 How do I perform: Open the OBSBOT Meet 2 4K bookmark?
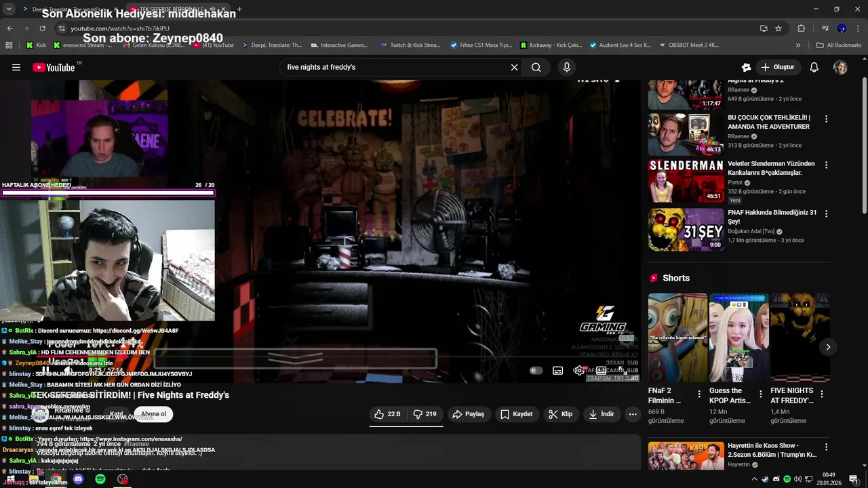click(x=689, y=45)
